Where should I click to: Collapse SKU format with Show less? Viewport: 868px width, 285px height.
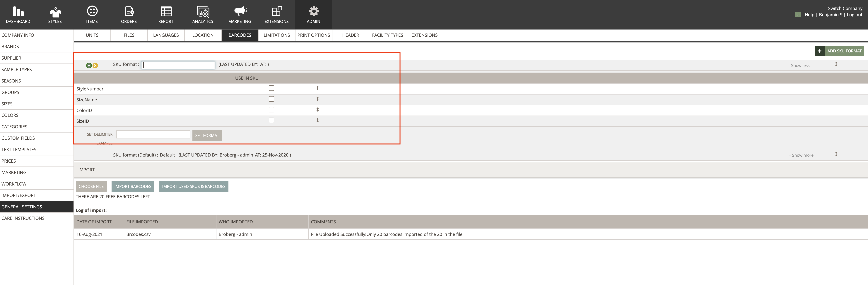pyautogui.click(x=799, y=66)
